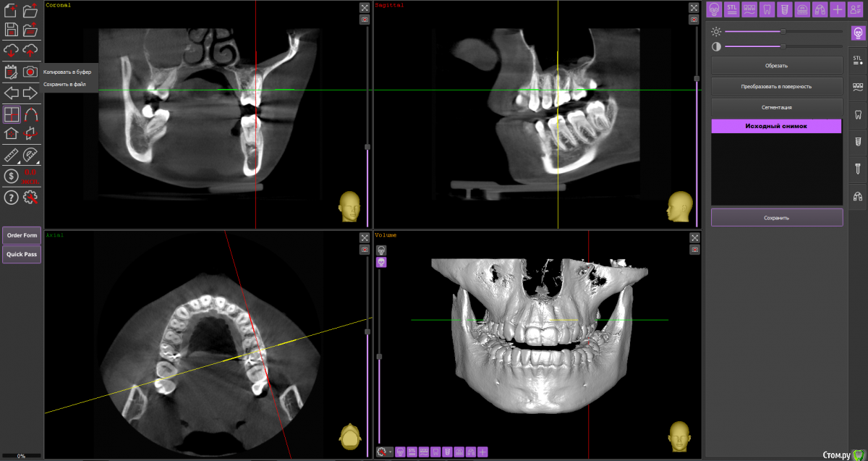Choose 'Сохранить в файл' menu option

(64, 84)
